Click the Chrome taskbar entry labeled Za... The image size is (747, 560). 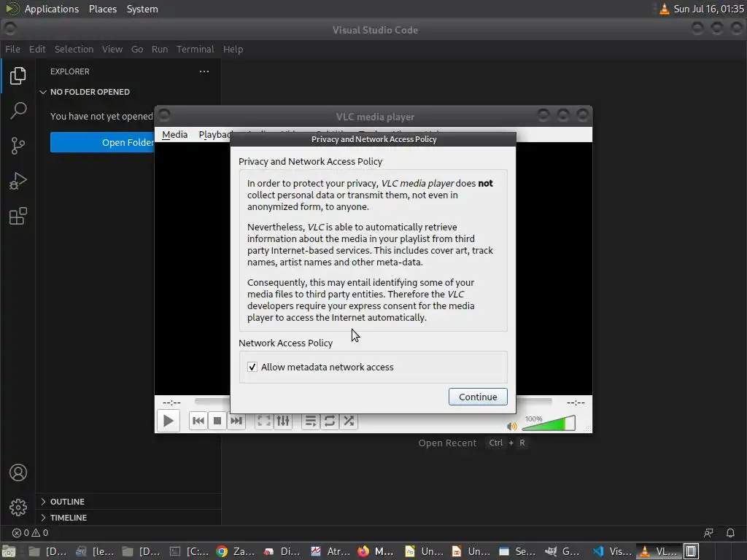(x=236, y=551)
